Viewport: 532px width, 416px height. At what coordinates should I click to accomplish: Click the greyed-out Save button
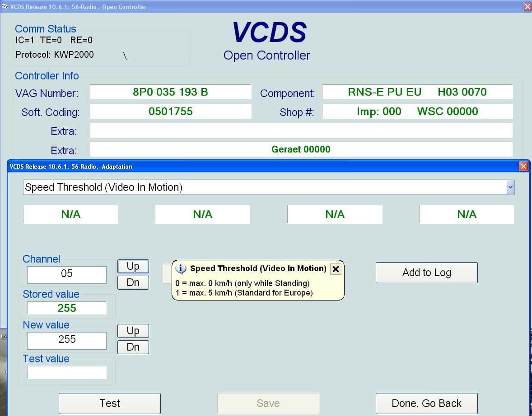pyautogui.click(x=268, y=403)
